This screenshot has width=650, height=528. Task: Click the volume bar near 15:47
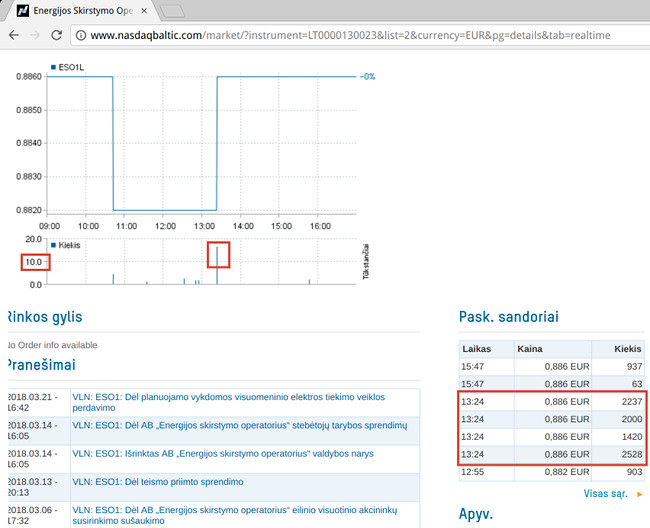tap(309, 282)
